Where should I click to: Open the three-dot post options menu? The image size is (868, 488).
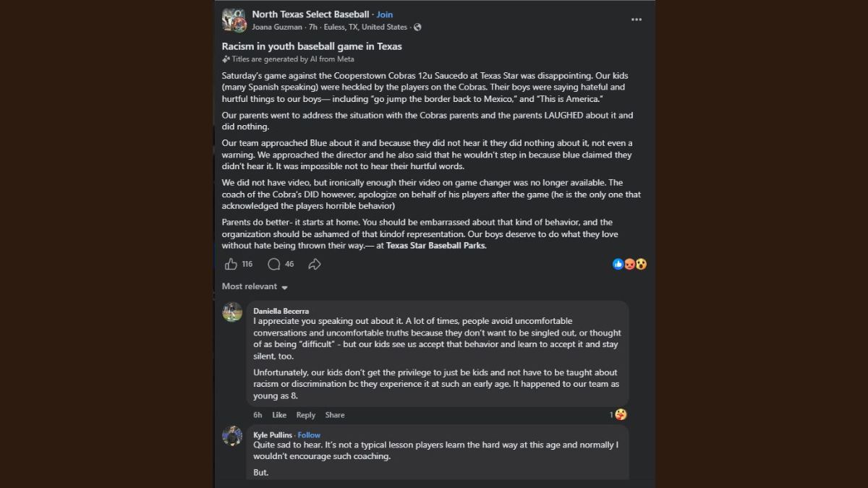[636, 20]
